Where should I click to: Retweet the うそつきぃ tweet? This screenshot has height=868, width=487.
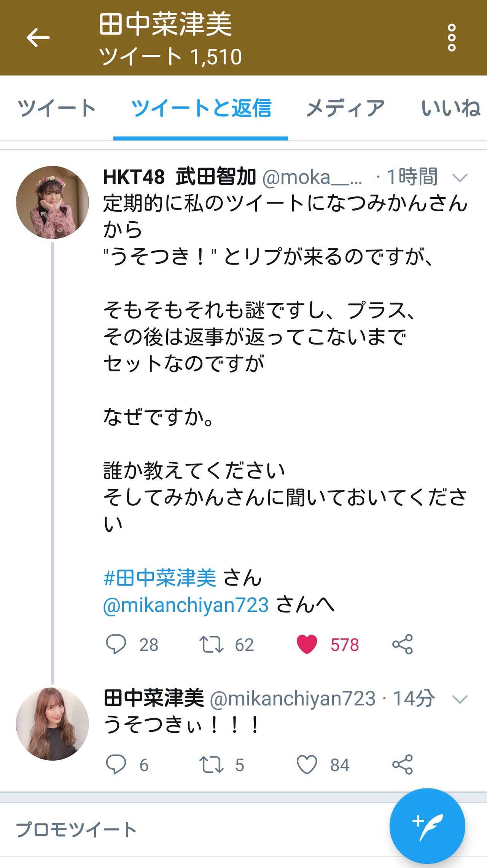(x=211, y=764)
